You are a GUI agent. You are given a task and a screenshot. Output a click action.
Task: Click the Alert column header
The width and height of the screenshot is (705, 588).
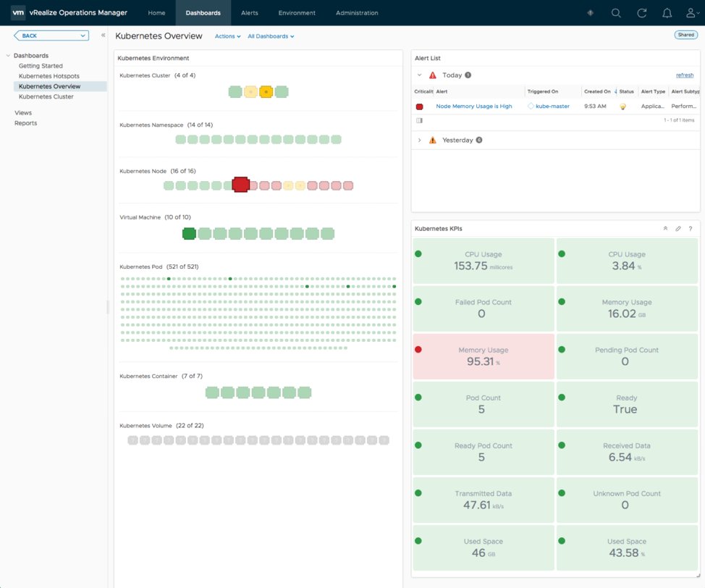pos(442,91)
